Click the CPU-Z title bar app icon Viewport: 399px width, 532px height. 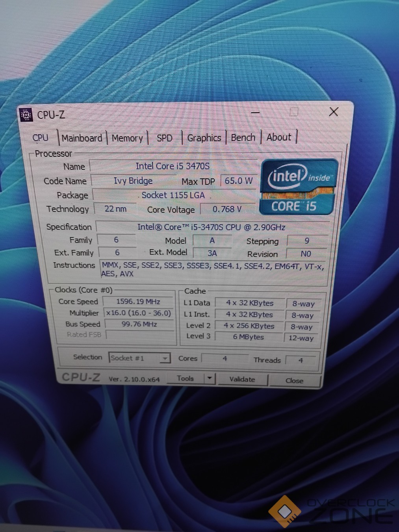click(x=26, y=115)
